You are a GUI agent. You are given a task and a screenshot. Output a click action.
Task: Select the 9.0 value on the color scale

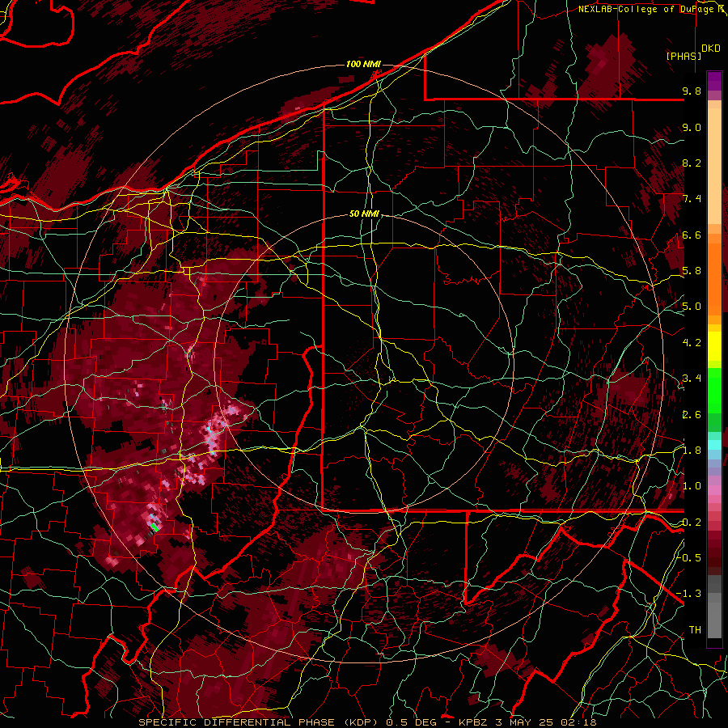(x=692, y=127)
